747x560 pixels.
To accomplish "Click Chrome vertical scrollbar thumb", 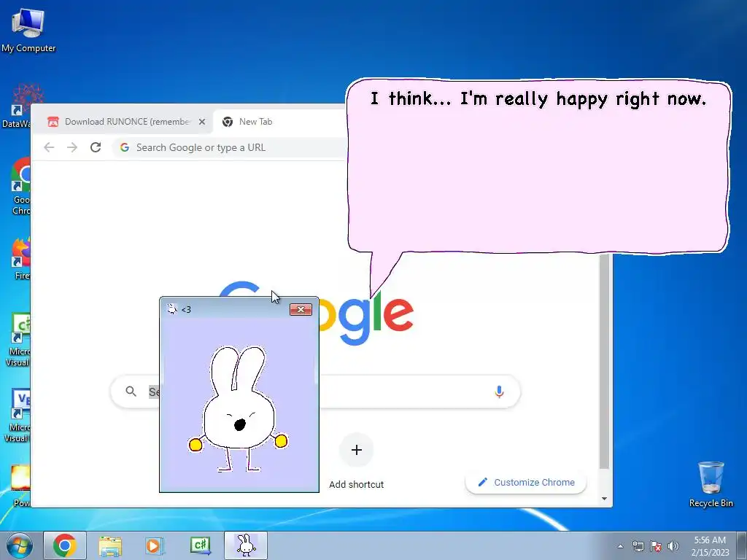I will [604, 361].
